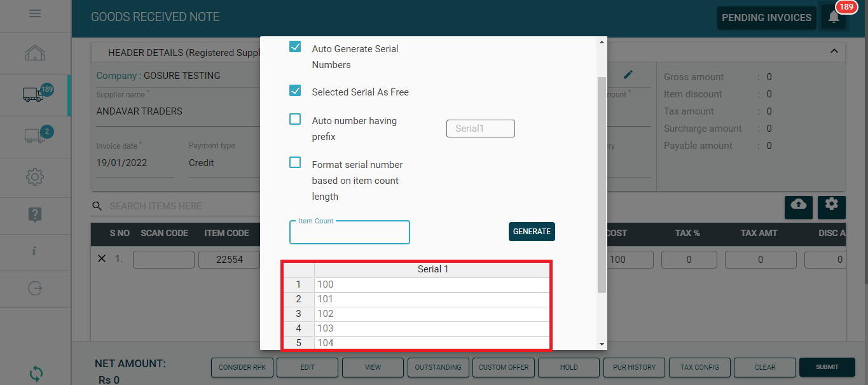Click the VIEW button
868x385 pixels.
(373, 367)
